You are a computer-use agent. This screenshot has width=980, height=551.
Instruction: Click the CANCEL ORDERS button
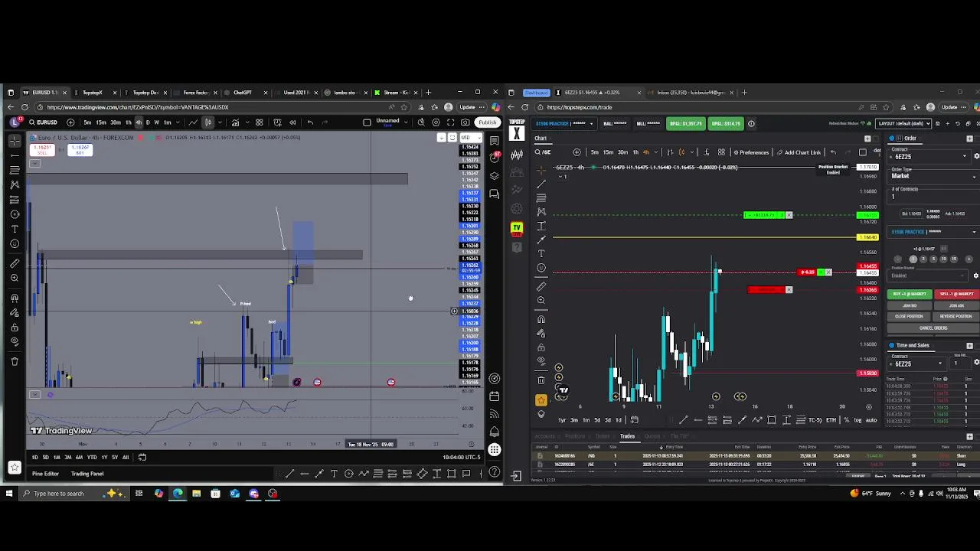[933, 328]
